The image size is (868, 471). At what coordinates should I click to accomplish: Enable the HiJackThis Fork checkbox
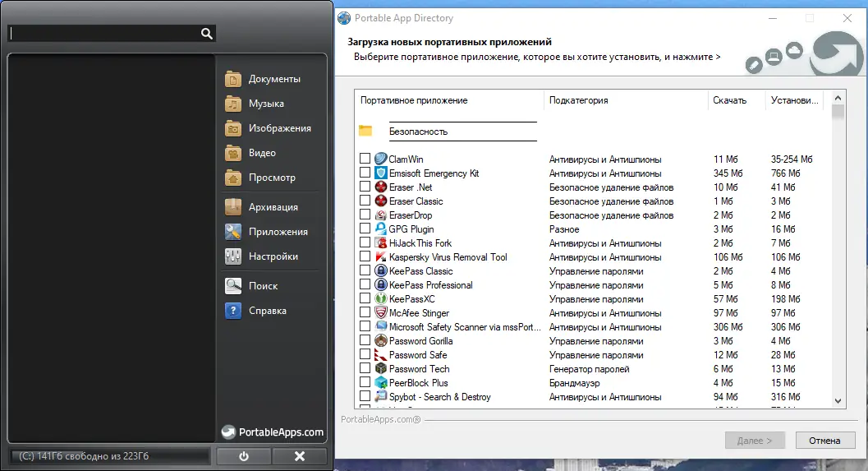click(x=365, y=242)
